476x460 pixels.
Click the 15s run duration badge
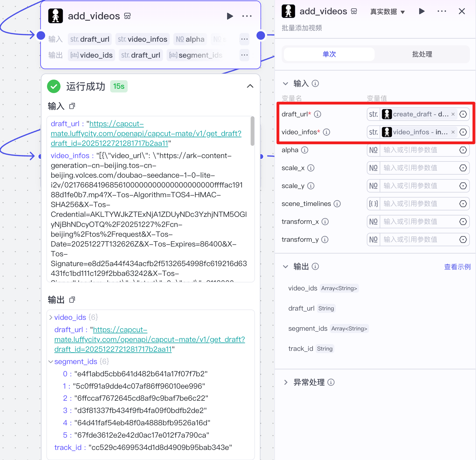[x=119, y=86]
